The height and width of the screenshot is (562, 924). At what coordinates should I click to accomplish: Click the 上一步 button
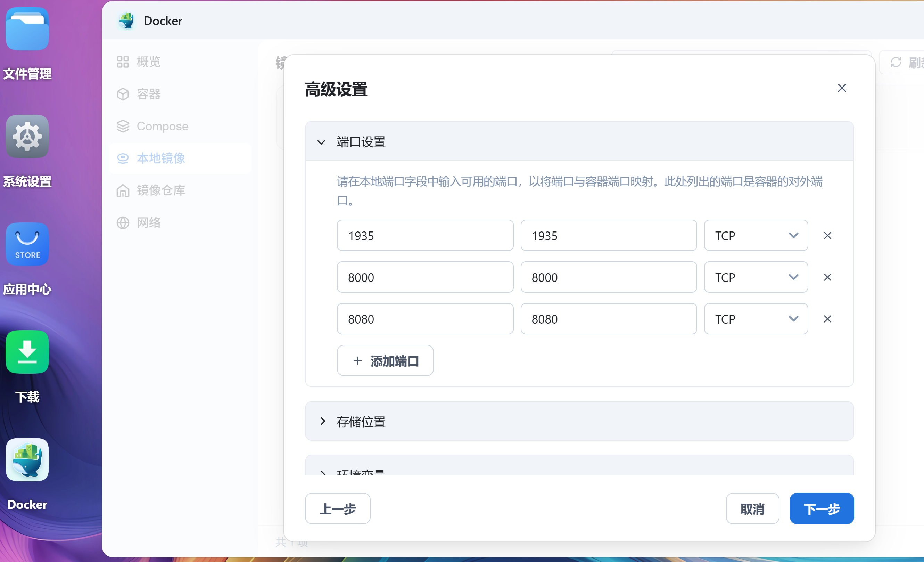pos(337,508)
